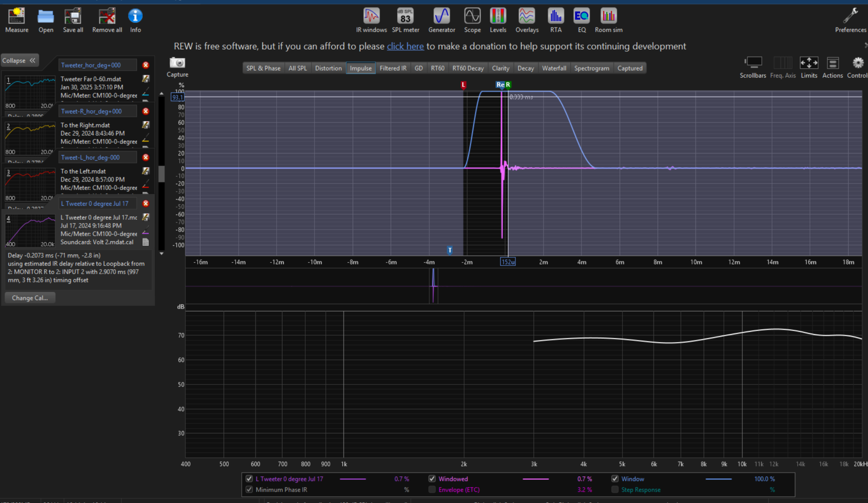This screenshot has height=503, width=868.
Task: Switch to GD tab
Action: (419, 68)
